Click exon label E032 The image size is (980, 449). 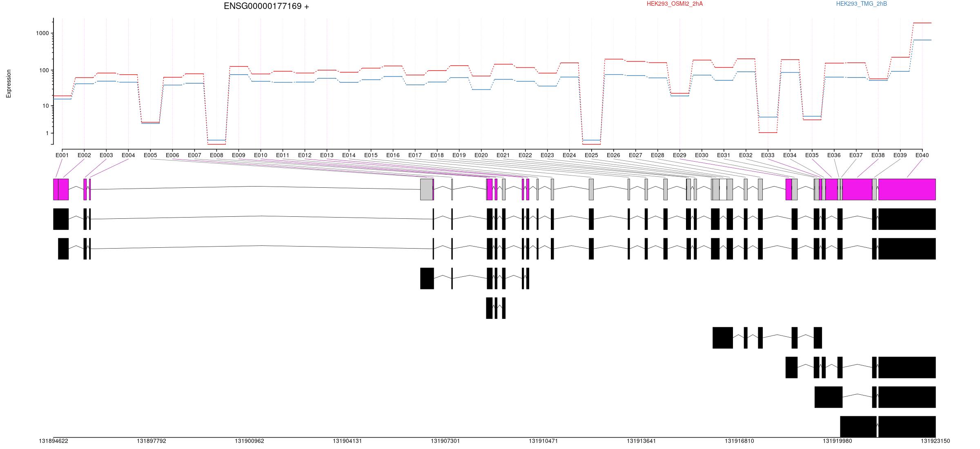pyautogui.click(x=746, y=155)
